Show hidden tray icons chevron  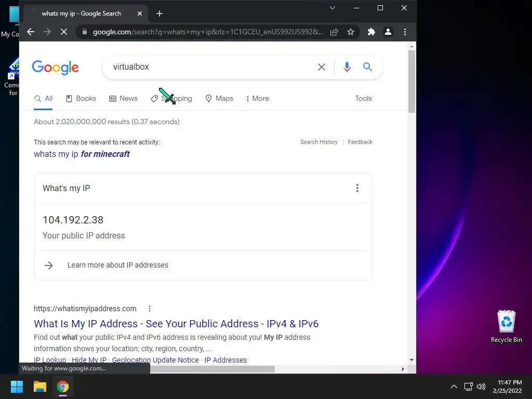[454, 387]
